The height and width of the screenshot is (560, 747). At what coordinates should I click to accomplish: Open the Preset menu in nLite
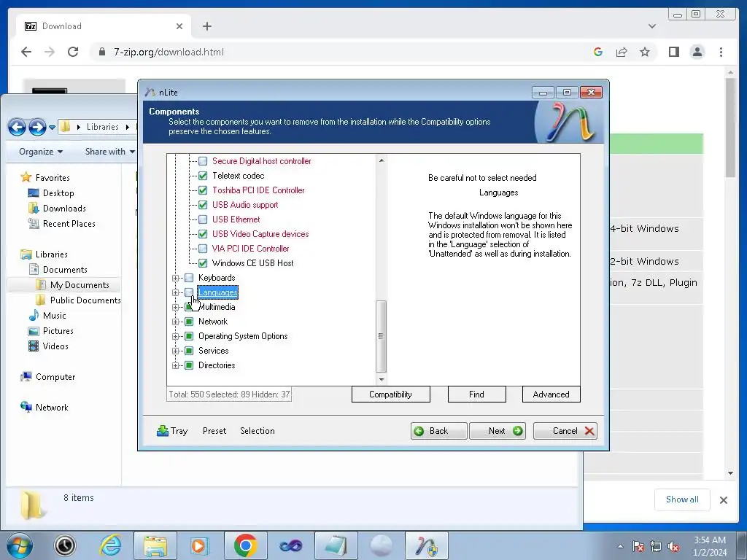pos(214,431)
